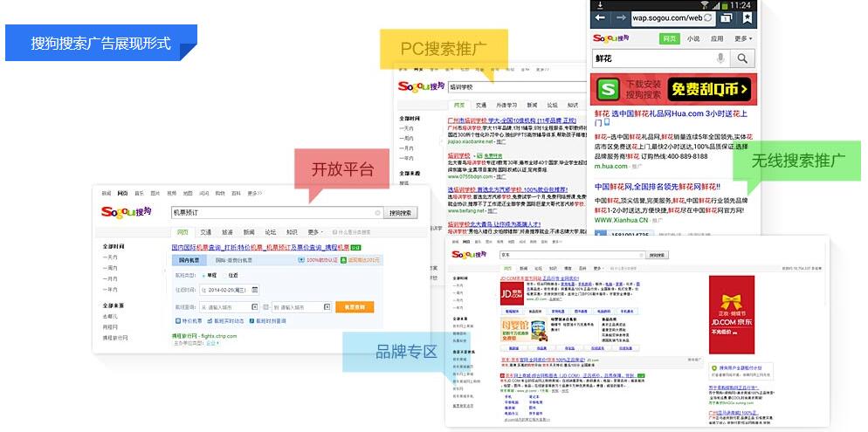Switch to 论坛 tab in 机票预订 window
Image resolution: width=868 pixels, height=432 pixels.
(x=270, y=232)
